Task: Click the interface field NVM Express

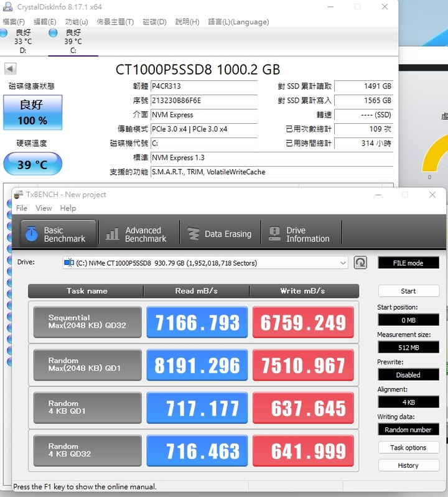Action: (x=204, y=114)
